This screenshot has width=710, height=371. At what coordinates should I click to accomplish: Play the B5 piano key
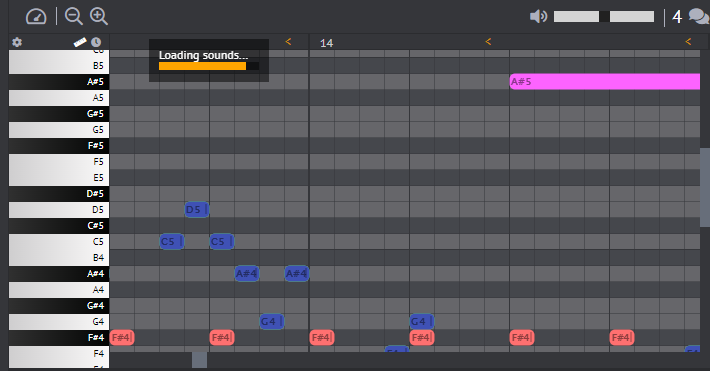(59, 66)
